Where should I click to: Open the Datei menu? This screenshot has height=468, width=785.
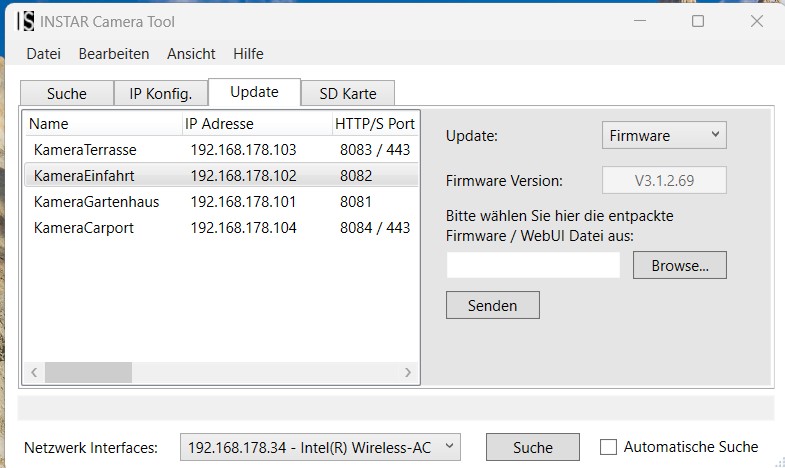(x=44, y=54)
